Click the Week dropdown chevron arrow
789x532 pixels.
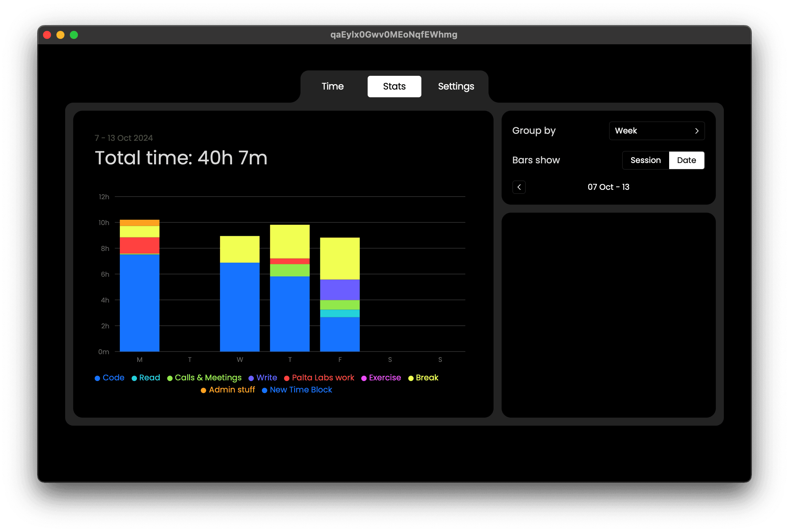(x=697, y=131)
